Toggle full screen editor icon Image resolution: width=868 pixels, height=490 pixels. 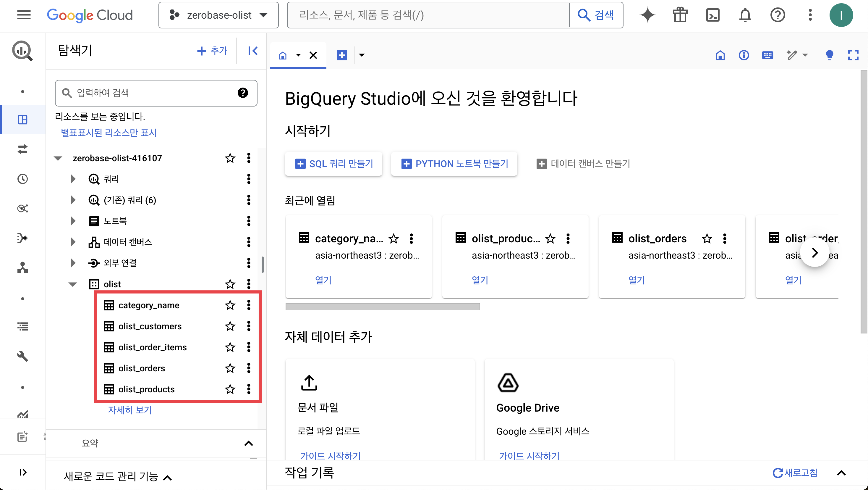pos(853,55)
